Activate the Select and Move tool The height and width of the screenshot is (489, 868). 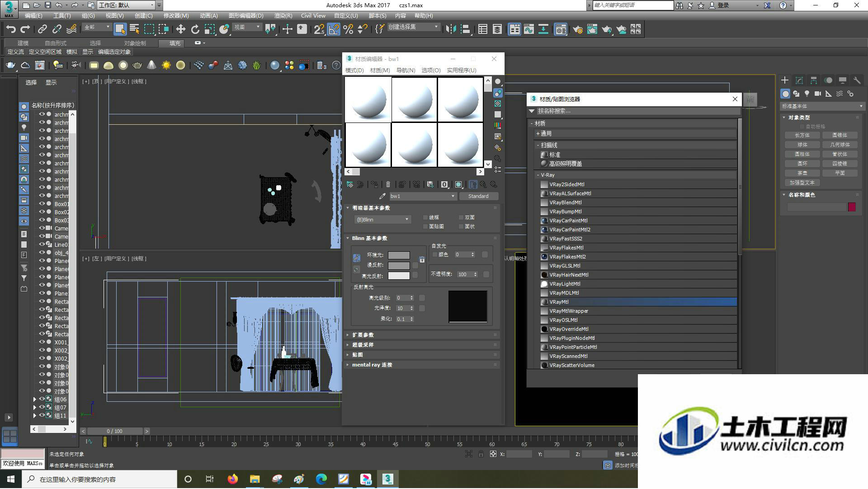180,29
